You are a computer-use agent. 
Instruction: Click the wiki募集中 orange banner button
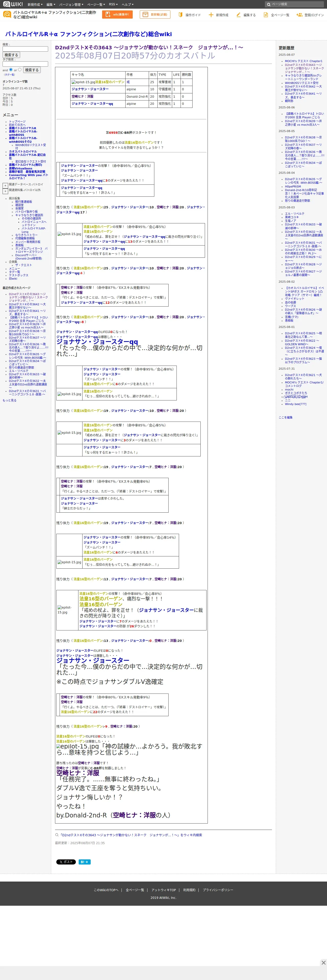117,15
